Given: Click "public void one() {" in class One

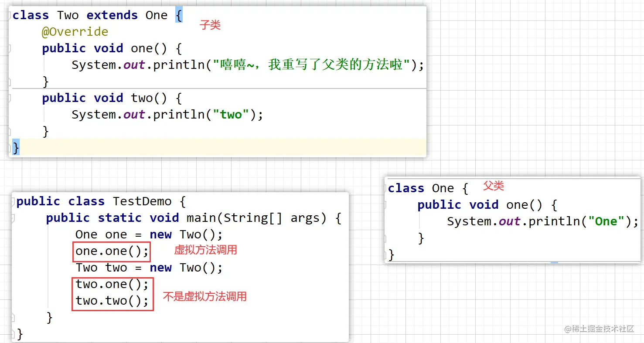Looking at the screenshot, I should tap(487, 205).
